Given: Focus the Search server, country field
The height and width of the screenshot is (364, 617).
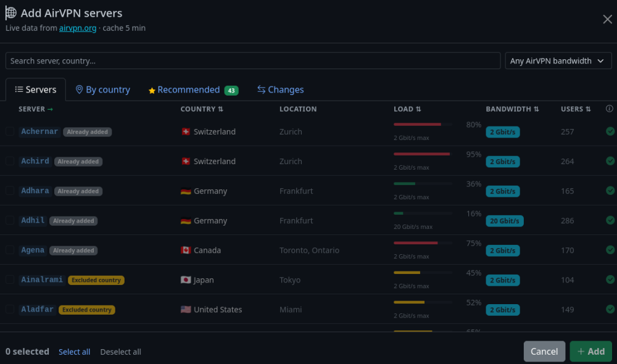Looking at the screenshot, I should tap(253, 60).
